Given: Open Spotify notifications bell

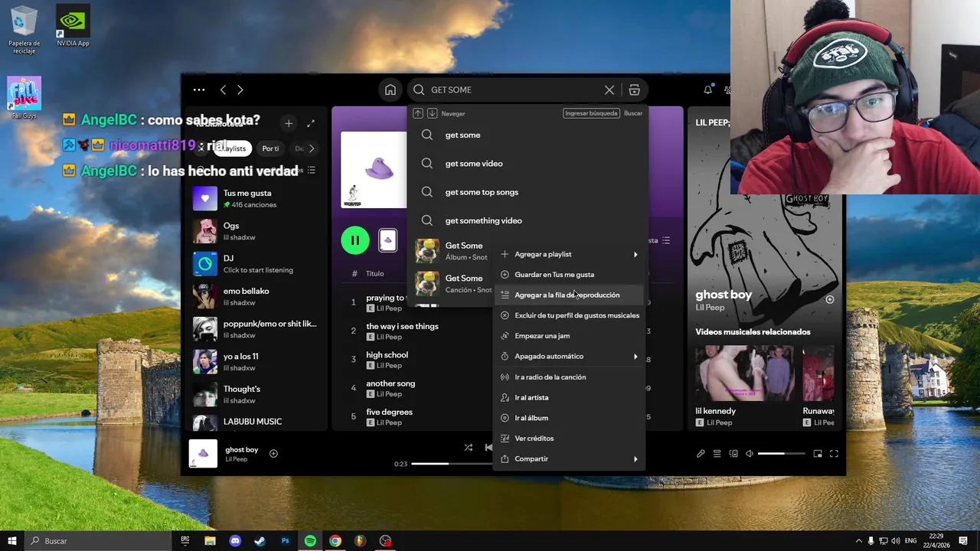Looking at the screenshot, I should (x=707, y=90).
